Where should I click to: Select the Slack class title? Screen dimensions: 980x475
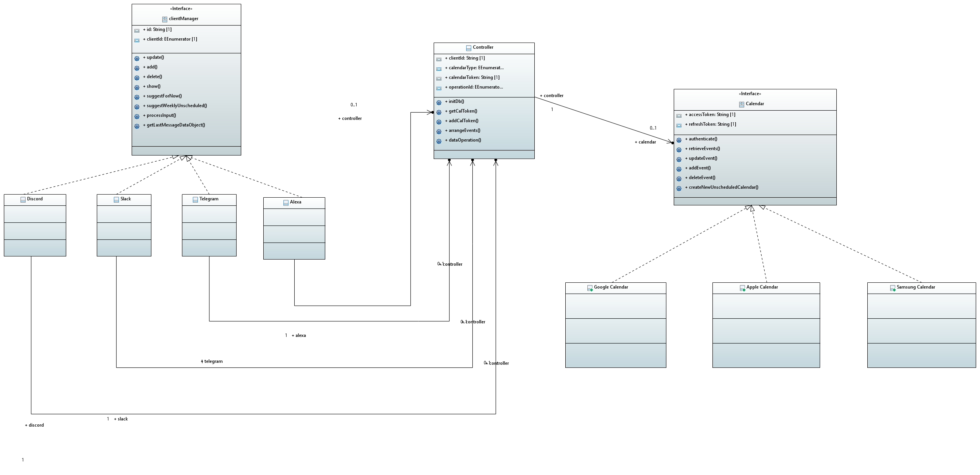(x=125, y=199)
